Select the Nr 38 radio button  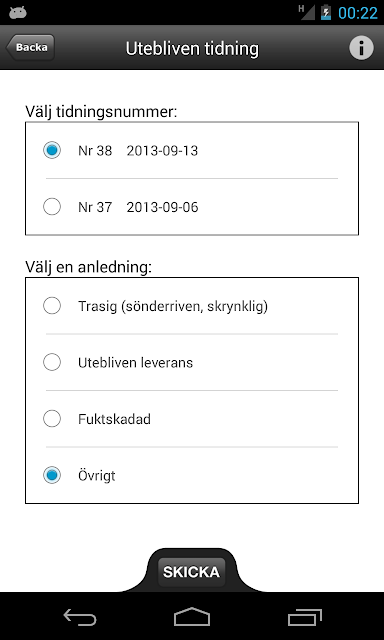click(52, 150)
